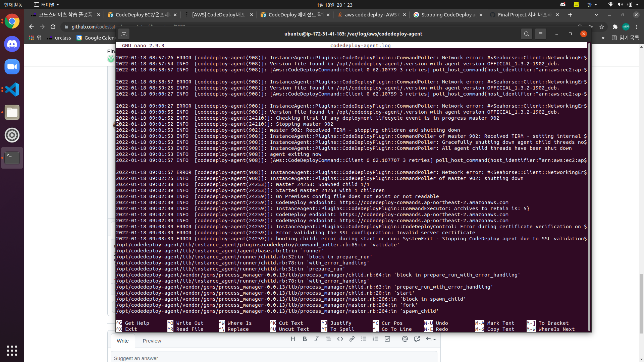The width and height of the screenshot is (644, 362).
Task: Click 현재 활동 activities button
Action: 13,5
